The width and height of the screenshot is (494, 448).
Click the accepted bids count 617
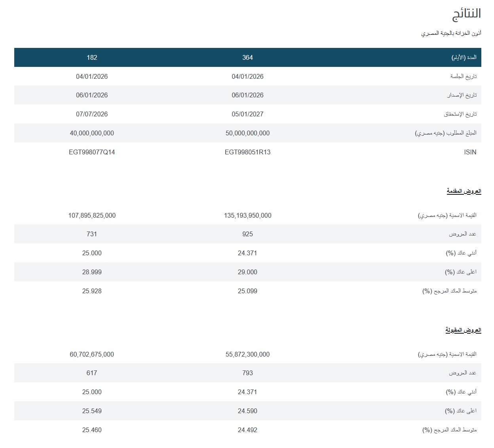pos(92,373)
